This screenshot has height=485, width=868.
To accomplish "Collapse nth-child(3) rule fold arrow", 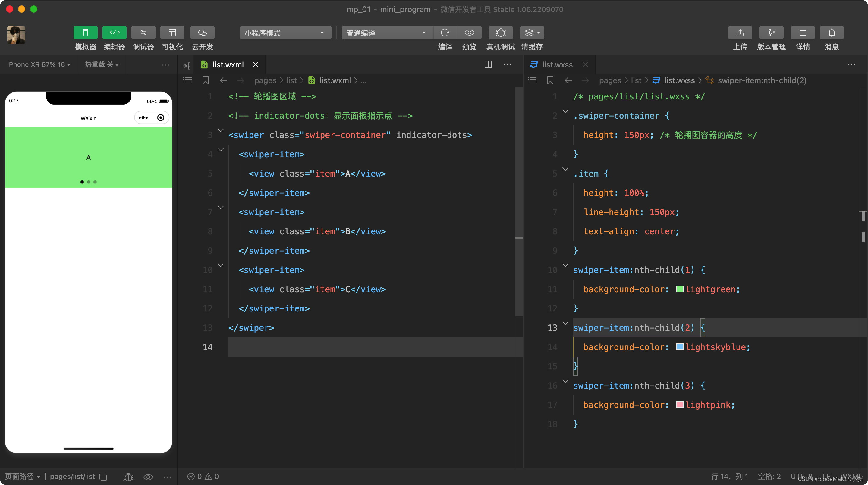I will [x=565, y=381].
